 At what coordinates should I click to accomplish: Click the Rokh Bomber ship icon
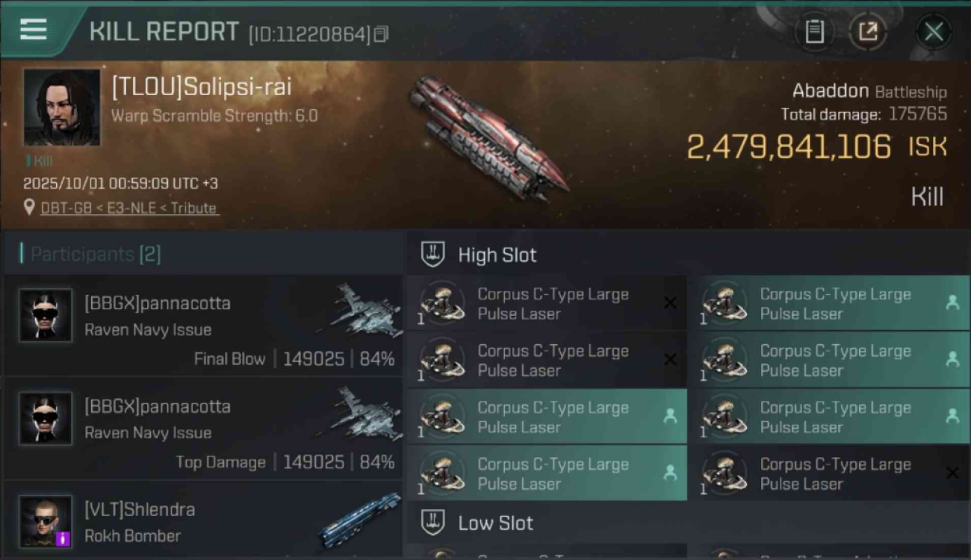click(360, 519)
